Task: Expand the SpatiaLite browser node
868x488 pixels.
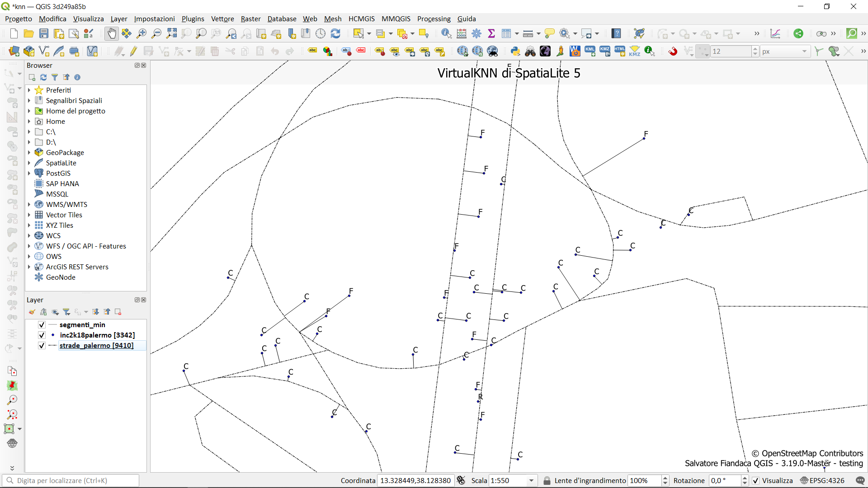Action: click(29, 163)
